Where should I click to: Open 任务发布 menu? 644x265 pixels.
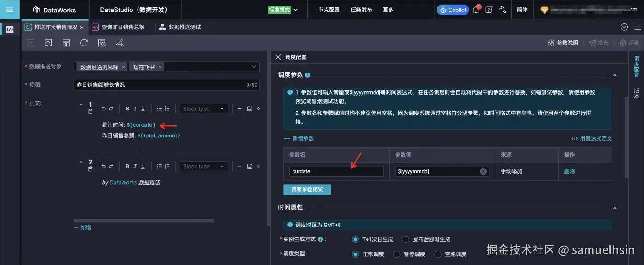(361, 10)
